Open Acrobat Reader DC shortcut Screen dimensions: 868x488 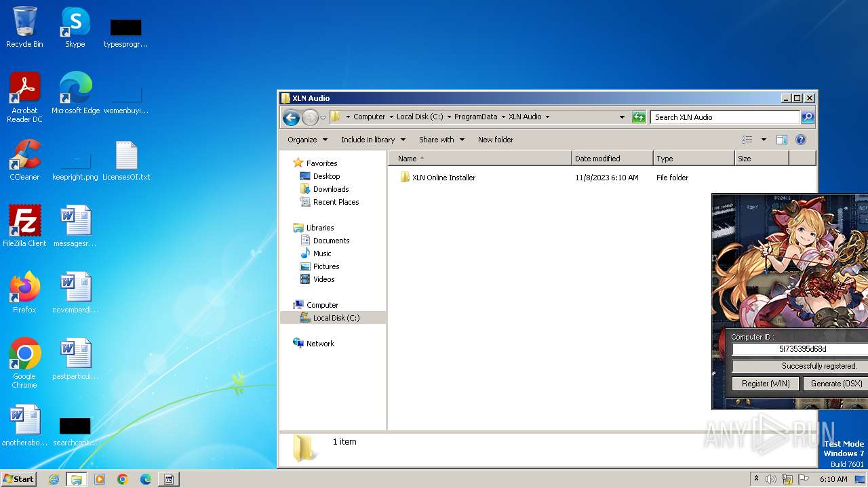pyautogui.click(x=24, y=98)
